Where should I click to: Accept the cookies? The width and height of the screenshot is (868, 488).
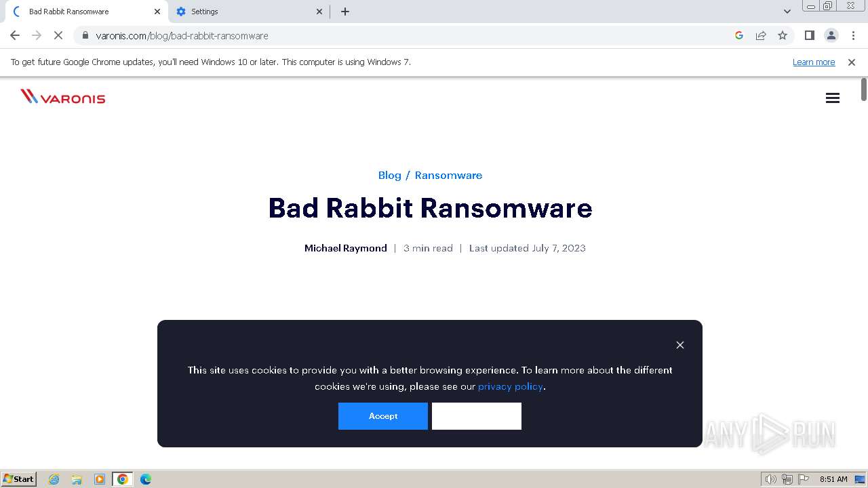pyautogui.click(x=383, y=416)
